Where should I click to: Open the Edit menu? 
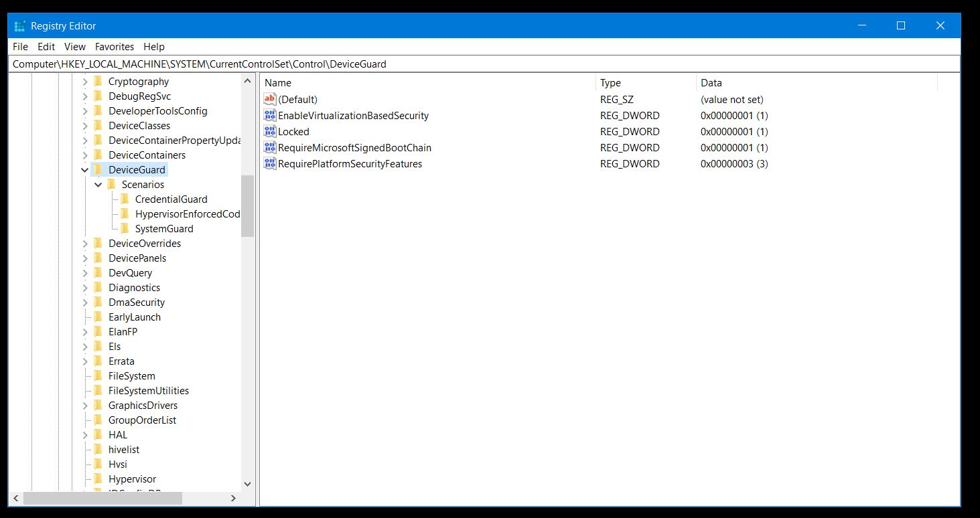pos(46,47)
